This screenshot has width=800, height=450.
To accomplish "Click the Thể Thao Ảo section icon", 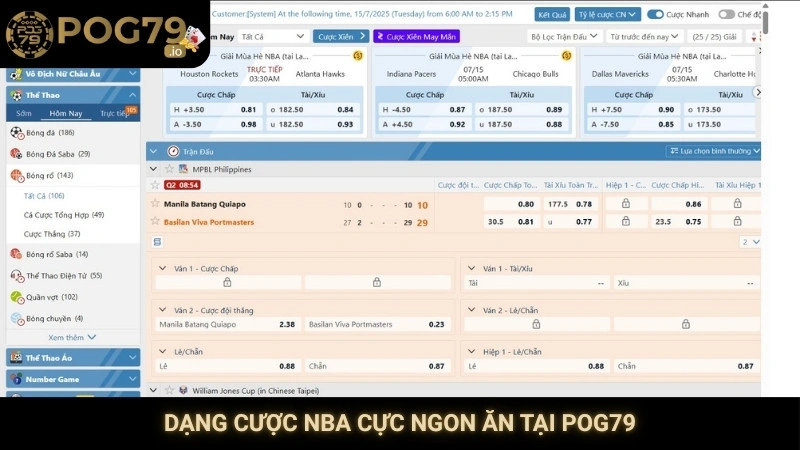I will coord(16,358).
